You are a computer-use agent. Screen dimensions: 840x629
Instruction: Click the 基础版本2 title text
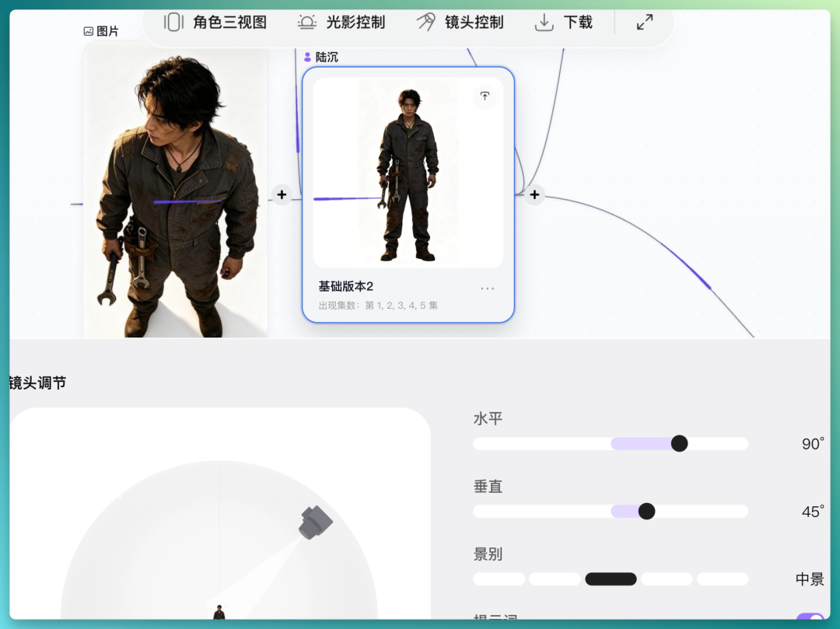coord(345,286)
